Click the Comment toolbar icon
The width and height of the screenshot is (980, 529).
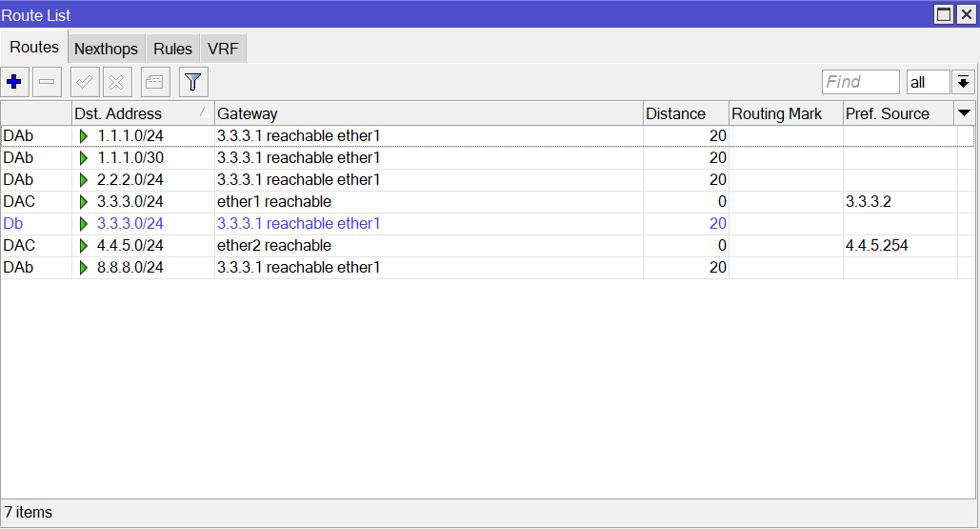[155, 82]
